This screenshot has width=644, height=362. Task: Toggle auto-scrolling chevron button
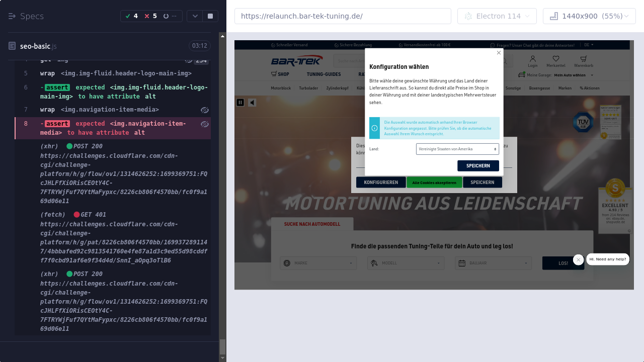click(195, 16)
